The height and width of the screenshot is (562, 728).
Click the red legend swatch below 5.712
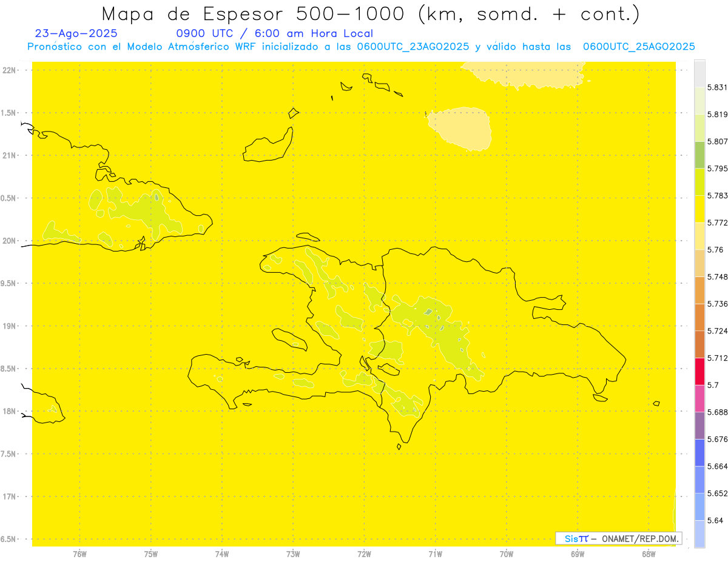coord(699,371)
